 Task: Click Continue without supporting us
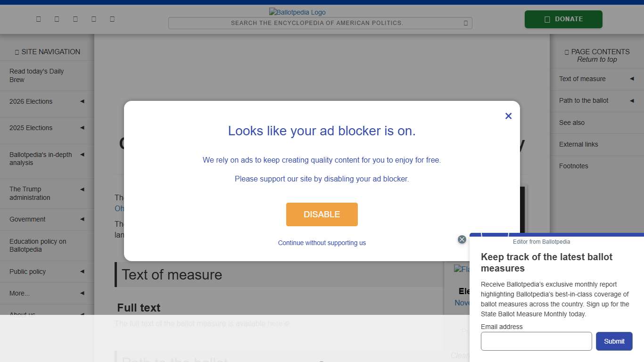click(322, 243)
